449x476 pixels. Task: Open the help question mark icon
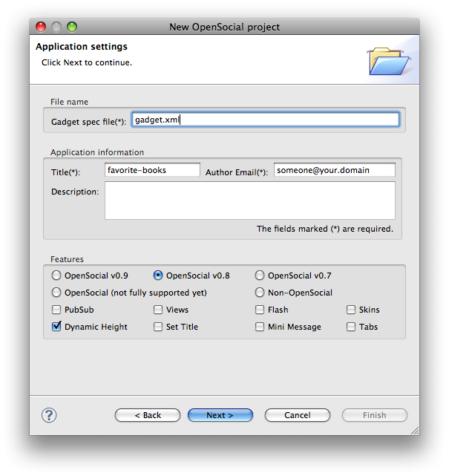[49, 415]
